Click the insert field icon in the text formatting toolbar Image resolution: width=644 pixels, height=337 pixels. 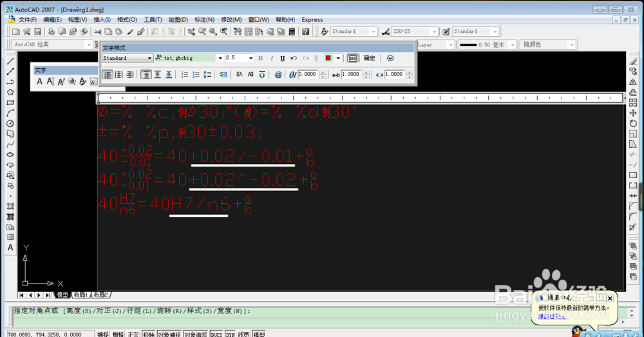coord(223,74)
